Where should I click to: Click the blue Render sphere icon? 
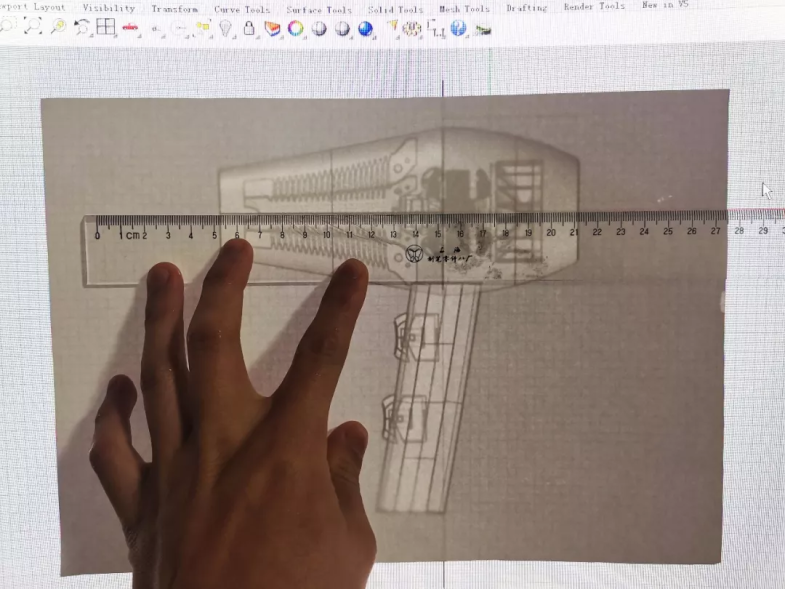(x=366, y=29)
